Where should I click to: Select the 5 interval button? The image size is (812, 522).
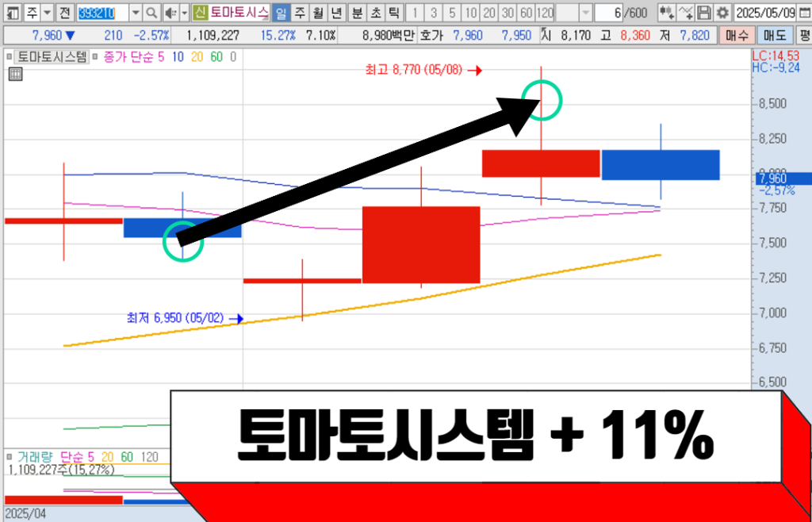[x=452, y=12]
